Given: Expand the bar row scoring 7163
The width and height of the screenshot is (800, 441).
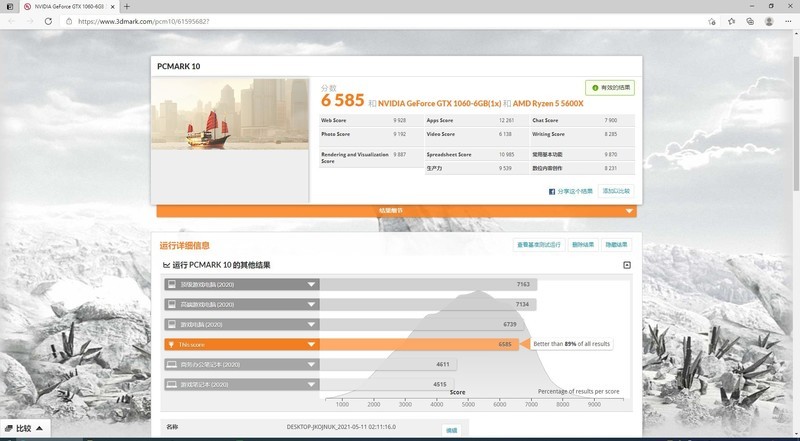Looking at the screenshot, I should coord(311,284).
